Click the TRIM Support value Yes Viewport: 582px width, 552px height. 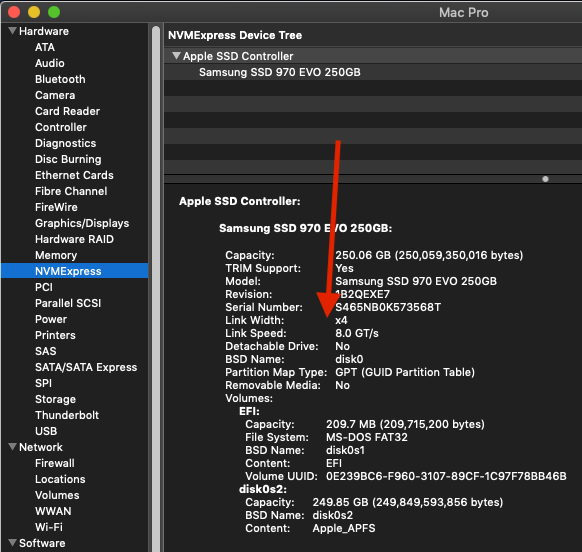click(344, 268)
